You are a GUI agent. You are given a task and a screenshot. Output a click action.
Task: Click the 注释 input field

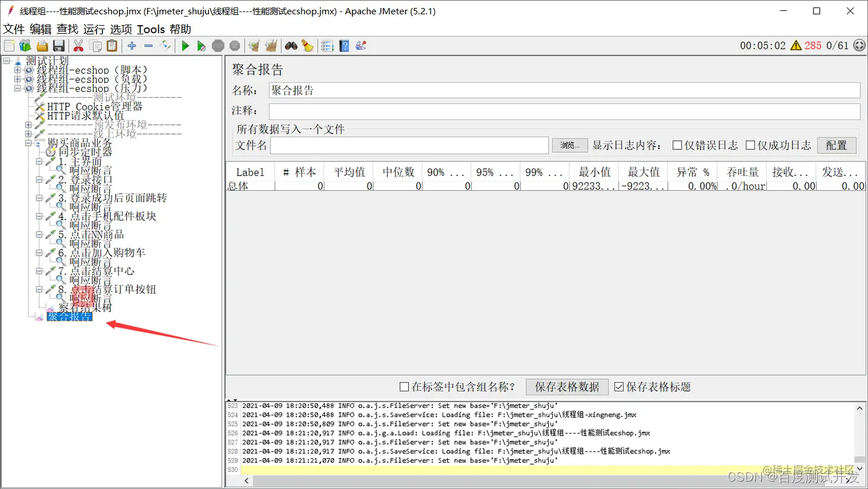pos(564,111)
